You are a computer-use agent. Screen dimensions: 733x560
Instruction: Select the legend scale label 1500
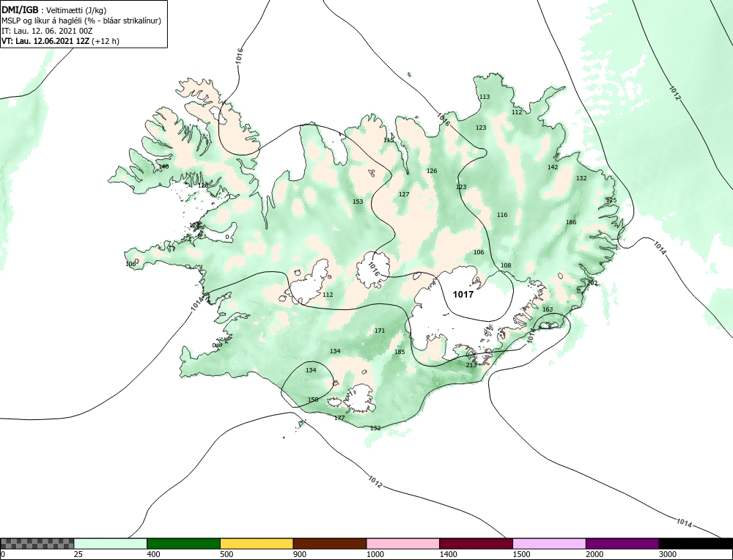tap(521, 554)
